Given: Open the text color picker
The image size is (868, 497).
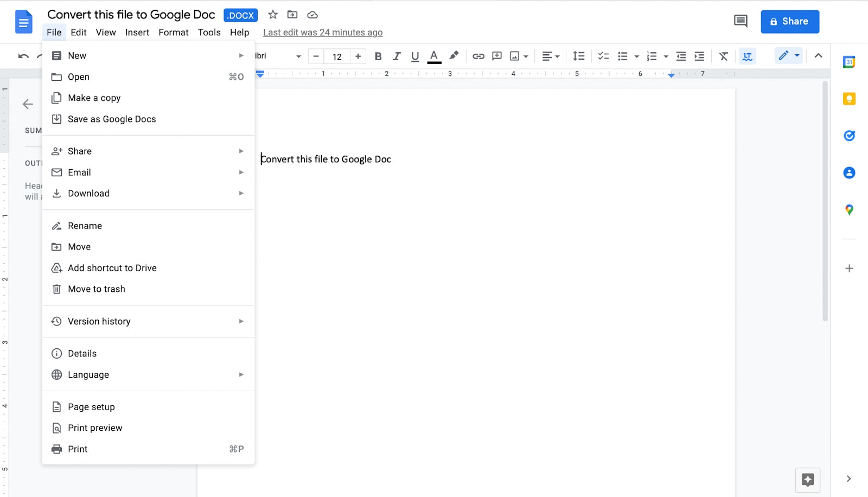Looking at the screenshot, I should pos(434,56).
